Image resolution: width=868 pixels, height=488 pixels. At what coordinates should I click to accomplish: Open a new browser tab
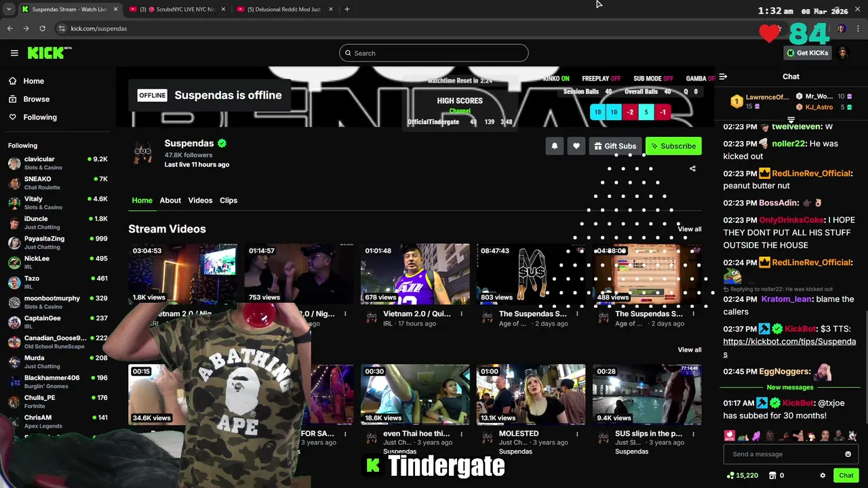point(347,9)
